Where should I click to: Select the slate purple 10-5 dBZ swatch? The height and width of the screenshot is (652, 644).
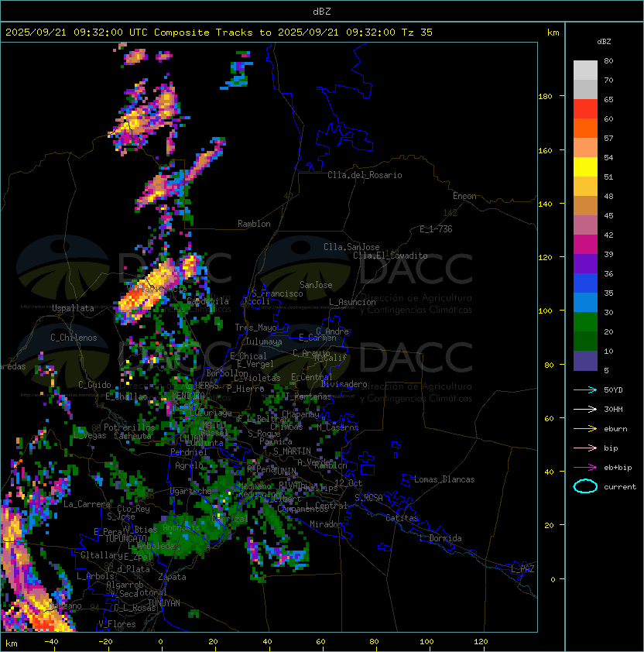tap(585, 361)
